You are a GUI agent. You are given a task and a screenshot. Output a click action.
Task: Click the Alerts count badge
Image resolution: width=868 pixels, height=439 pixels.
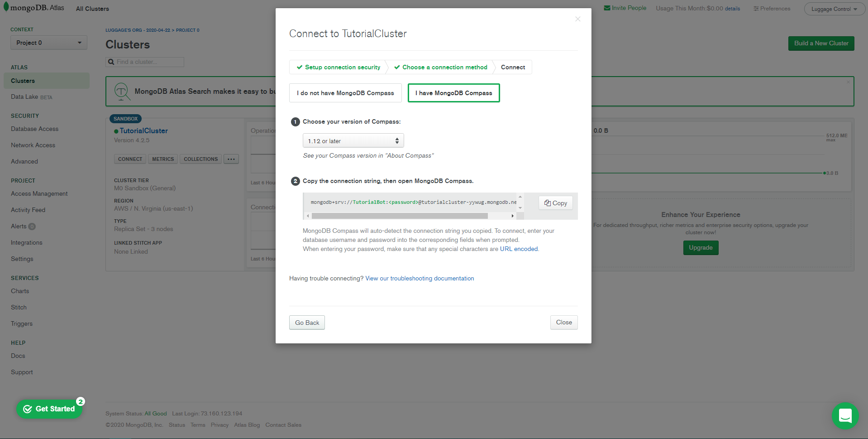point(32,227)
